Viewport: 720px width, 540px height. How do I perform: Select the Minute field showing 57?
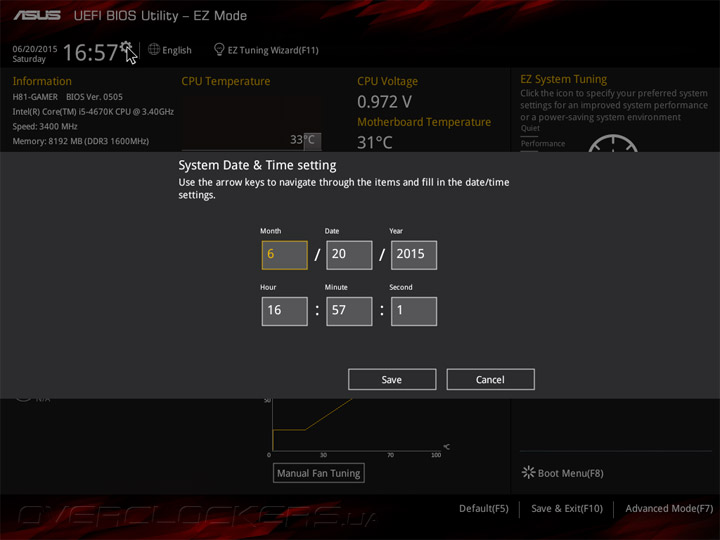(349, 311)
